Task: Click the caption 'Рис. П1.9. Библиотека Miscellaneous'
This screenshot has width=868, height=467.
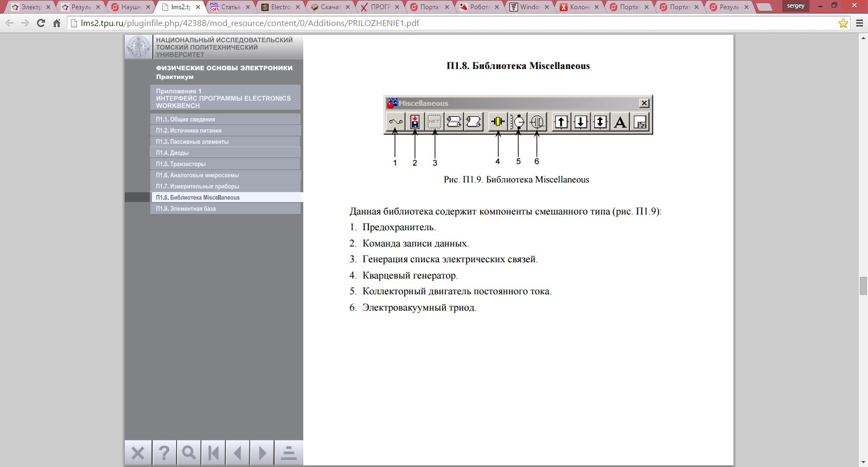Action: click(516, 180)
